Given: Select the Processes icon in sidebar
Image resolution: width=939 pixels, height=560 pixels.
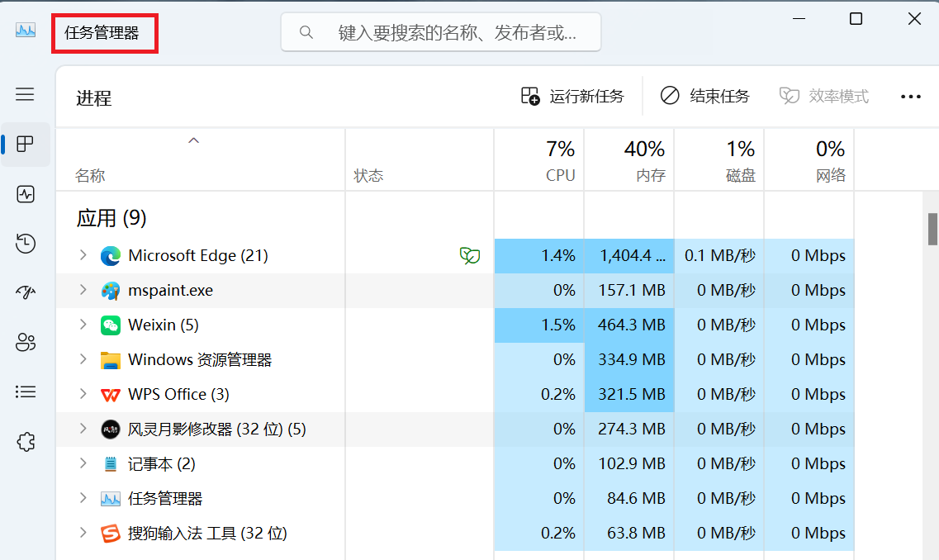Looking at the screenshot, I should [25, 145].
